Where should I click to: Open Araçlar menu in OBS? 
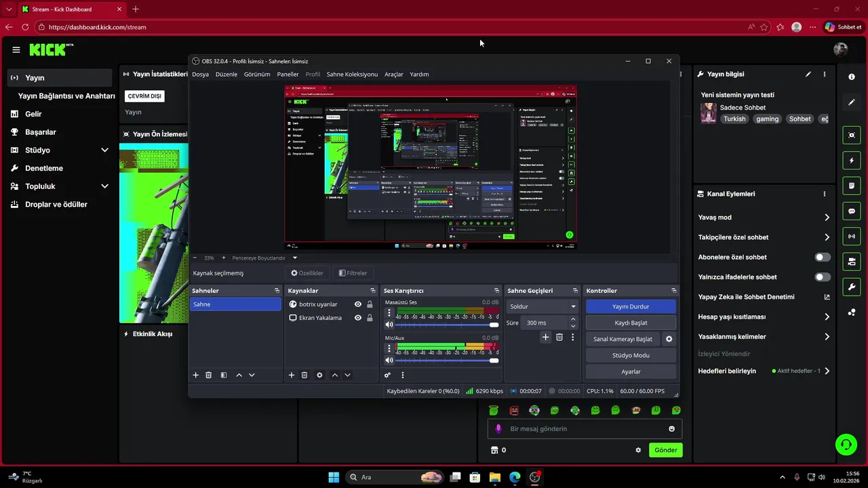[x=394, y=74]
